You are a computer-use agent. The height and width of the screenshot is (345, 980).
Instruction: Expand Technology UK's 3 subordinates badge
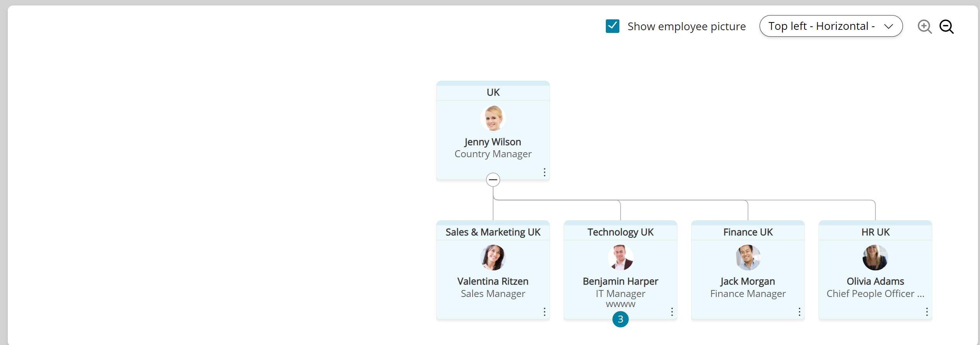621,319
